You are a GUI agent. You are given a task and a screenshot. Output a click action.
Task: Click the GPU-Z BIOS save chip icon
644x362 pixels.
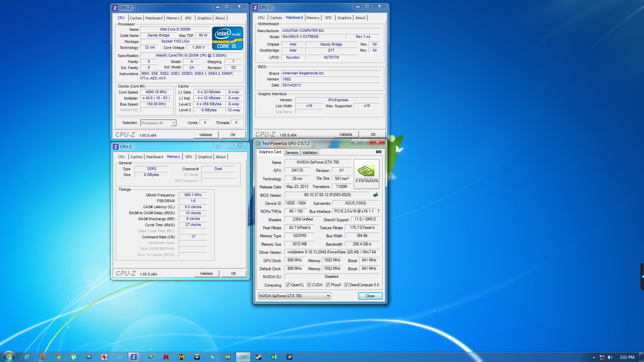pyautogui.click(x=376, y=195)
